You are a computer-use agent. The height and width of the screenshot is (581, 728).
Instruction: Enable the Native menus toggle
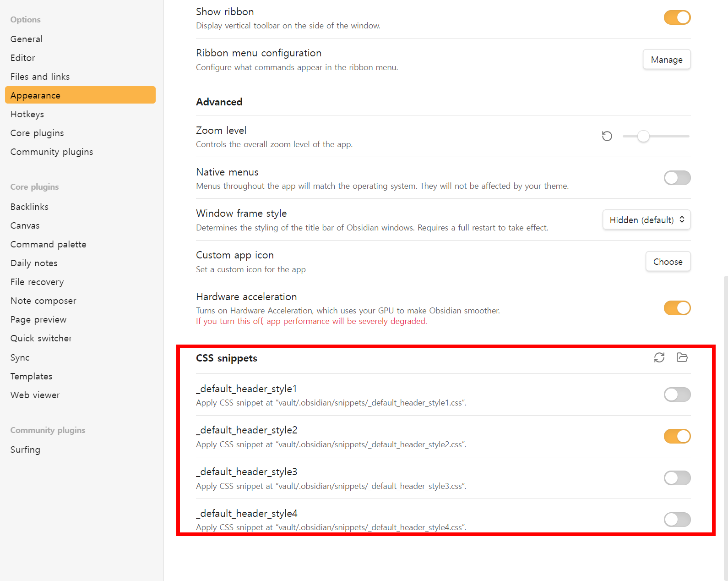click(x=677, y=178)
